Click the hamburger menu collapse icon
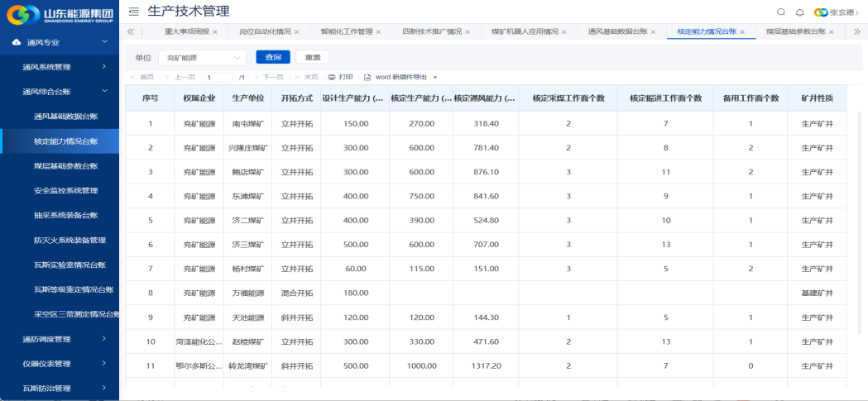868x401 pixels. [134, 12]
